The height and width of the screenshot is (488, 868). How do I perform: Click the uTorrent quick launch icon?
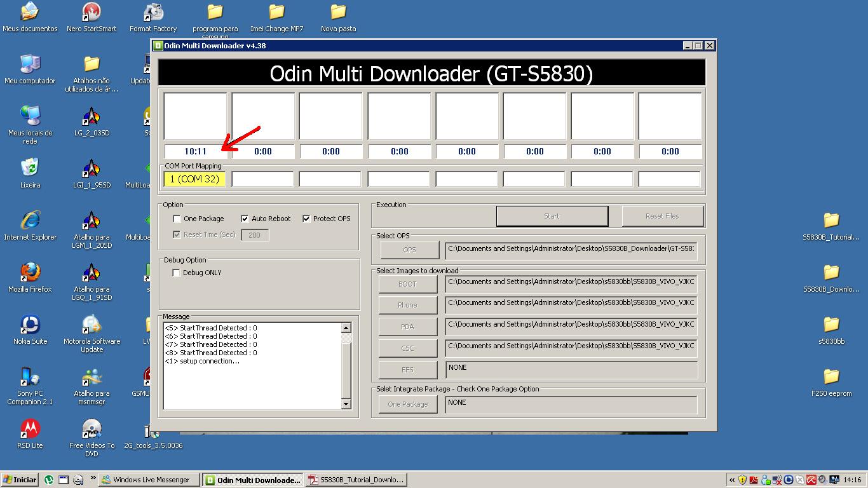49,480
